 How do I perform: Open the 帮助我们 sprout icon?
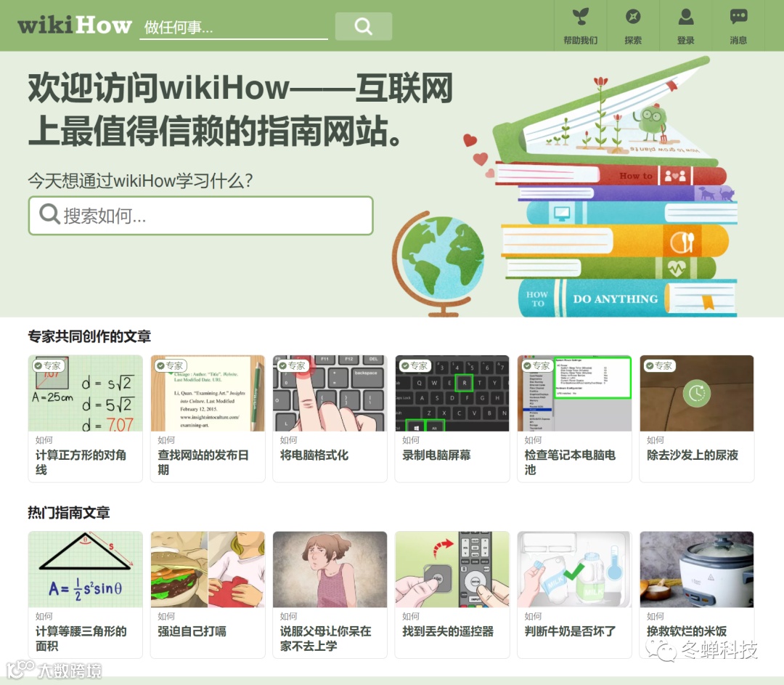[580, 17]
